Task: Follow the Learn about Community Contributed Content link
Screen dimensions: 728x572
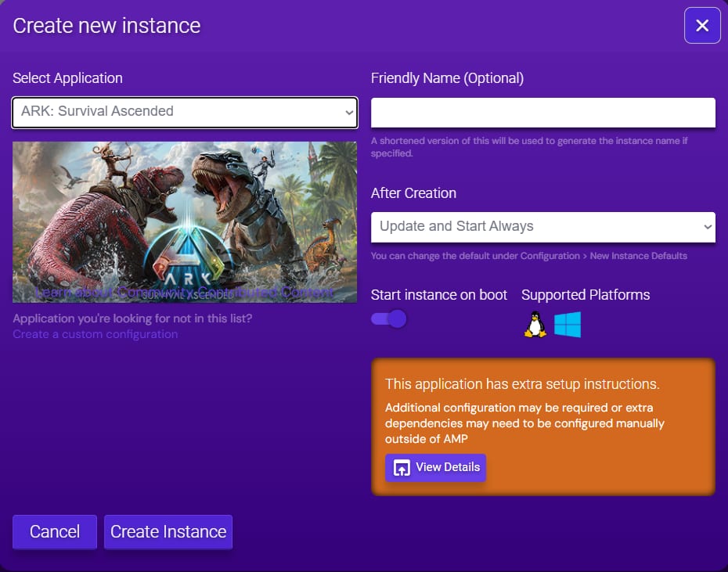Action: click(185, 292)
